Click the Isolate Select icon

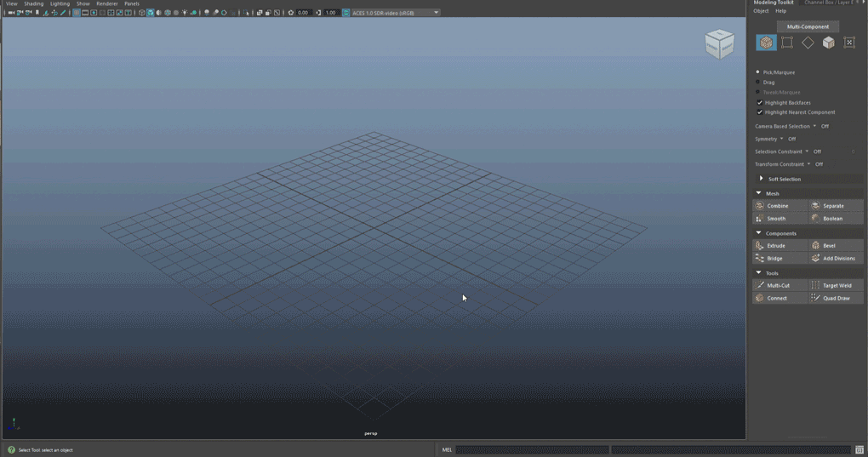[x=246, y=13]
